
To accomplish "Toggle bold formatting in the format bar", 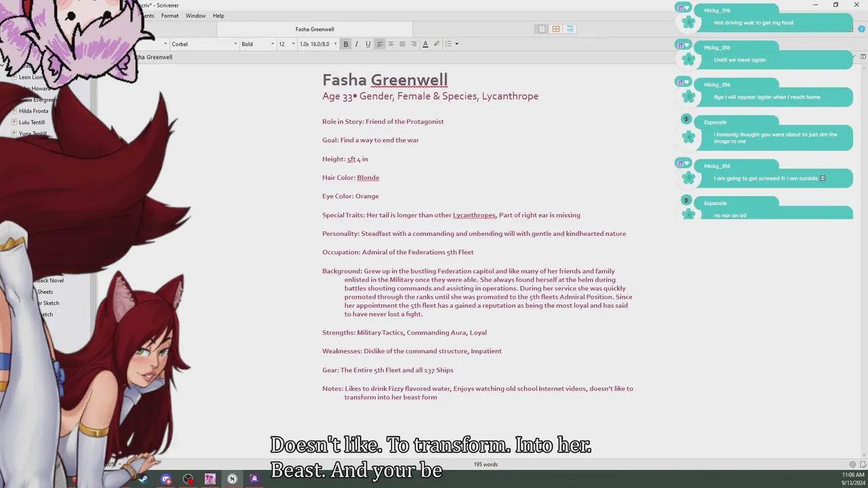I will (x=346, y=44).
